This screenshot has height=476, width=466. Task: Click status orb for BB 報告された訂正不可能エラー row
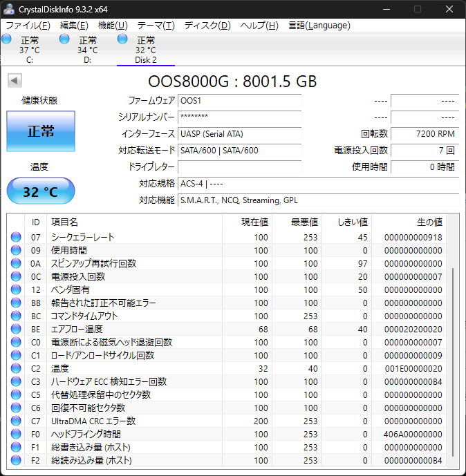[x=16, y=303]
